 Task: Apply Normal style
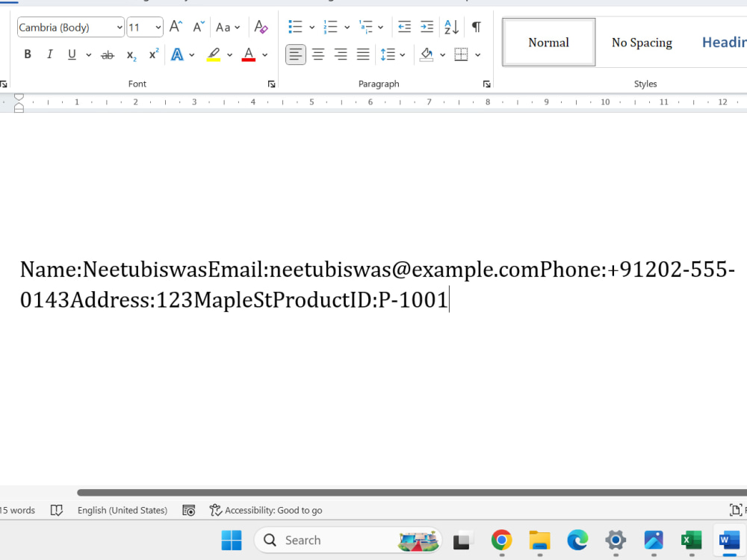coord(549,43)
